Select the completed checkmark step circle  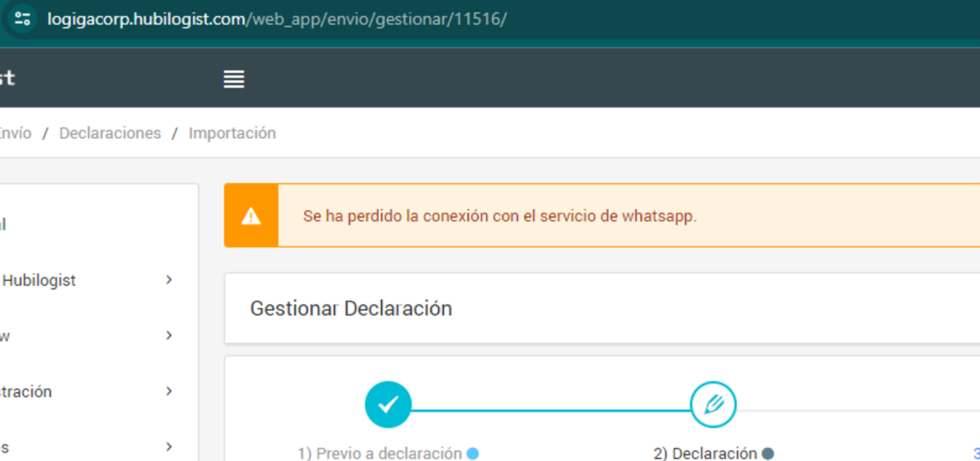click(388, 405)
